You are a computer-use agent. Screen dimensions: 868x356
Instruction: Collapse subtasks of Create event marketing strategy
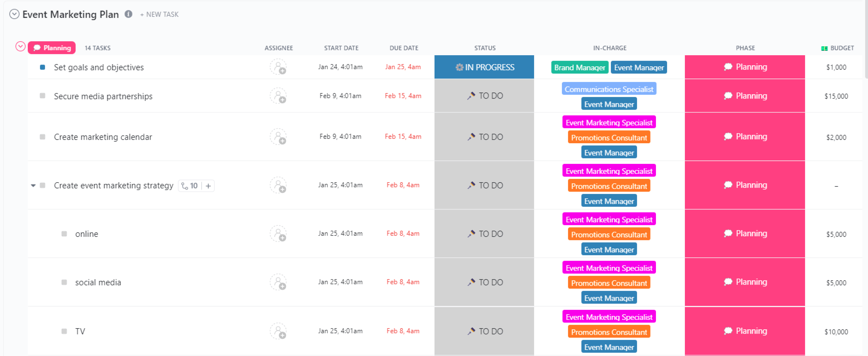33,186
